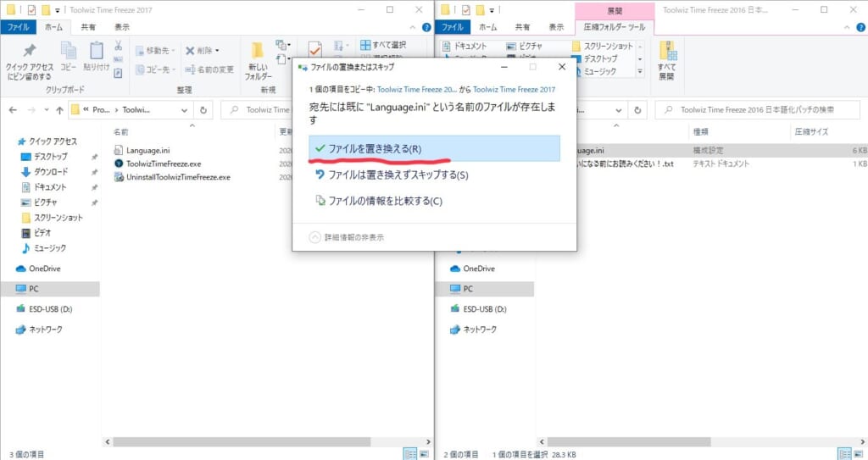The height and width of the screenshot is (460, 868).
Task: Click the left window's search field
Action: click(256, 110)
